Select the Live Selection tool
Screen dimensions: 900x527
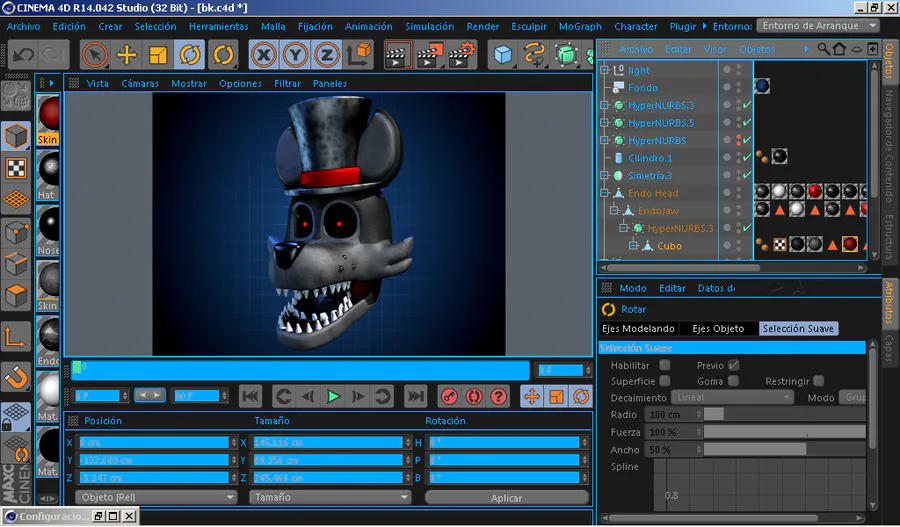coord(95,55)
